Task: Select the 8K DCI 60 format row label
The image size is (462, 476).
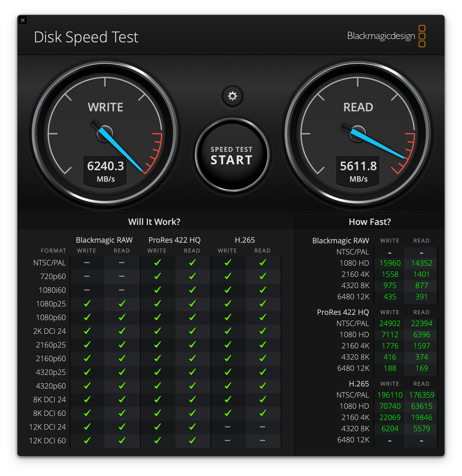Action: pyautogui.click(x=49, y=413)
